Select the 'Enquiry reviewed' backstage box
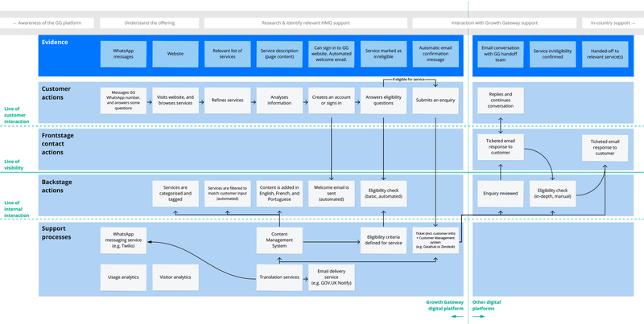The height and width of the screenshot is (324, 644). pos(501,193)
